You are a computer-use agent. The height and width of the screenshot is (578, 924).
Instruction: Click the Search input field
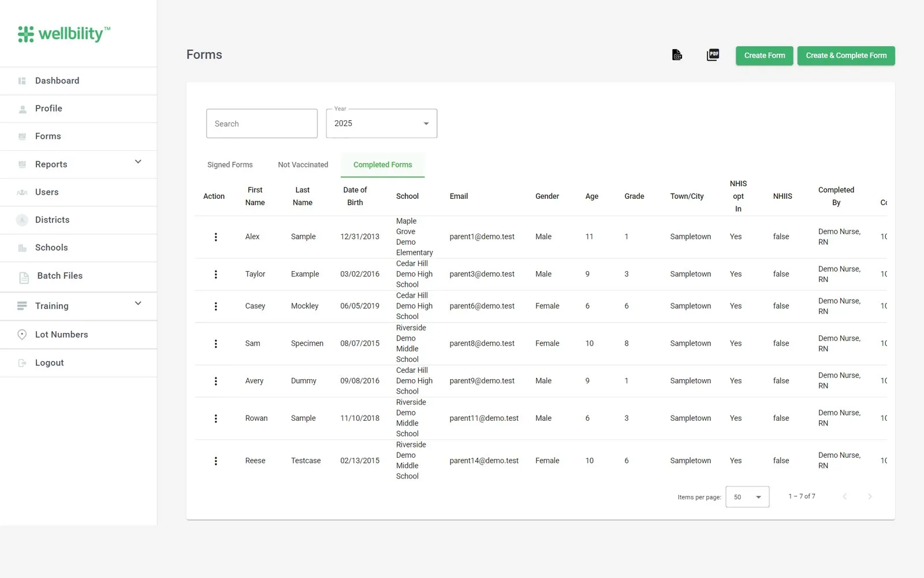tap(262, 124)
